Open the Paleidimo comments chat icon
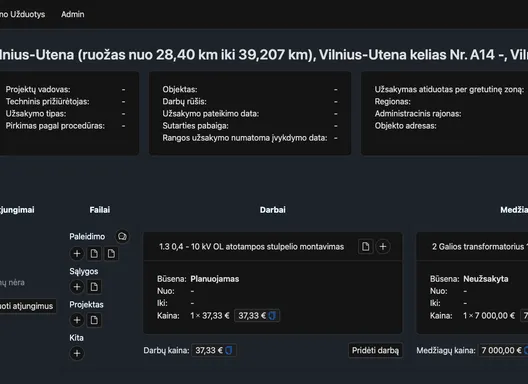528x384 pixels. pyautogui.click(x=122, y=236)
